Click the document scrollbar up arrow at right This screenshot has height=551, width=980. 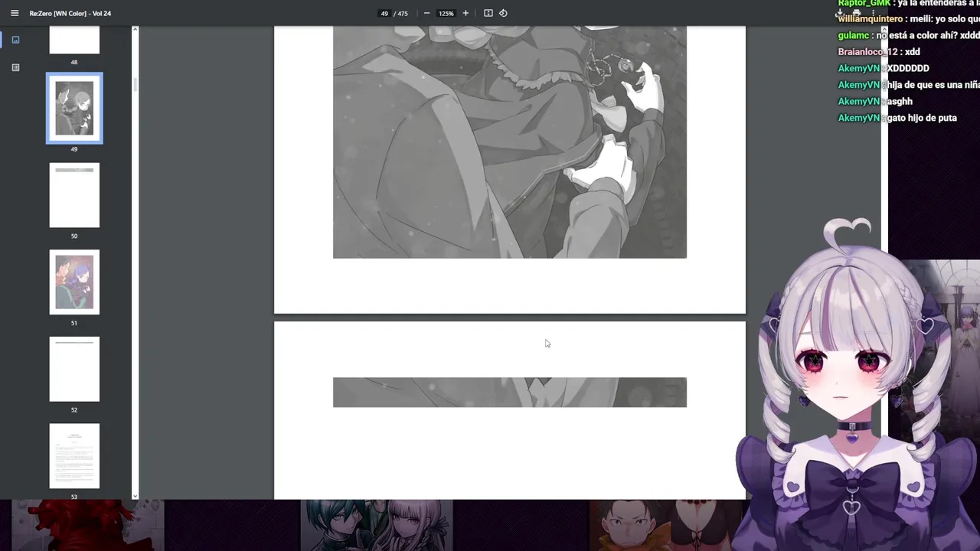pyautogui.click(x=884, y=30)
